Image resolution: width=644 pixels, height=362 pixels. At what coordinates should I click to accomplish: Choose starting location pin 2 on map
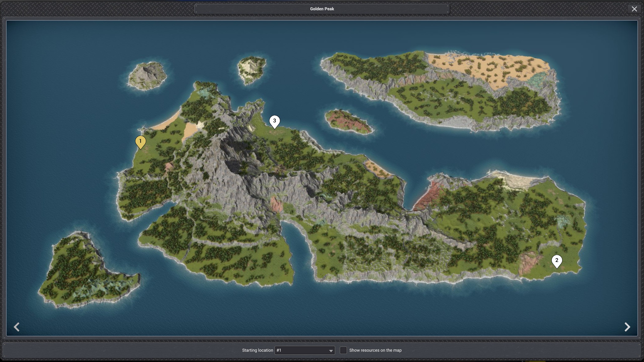click(x=556, y=261)
